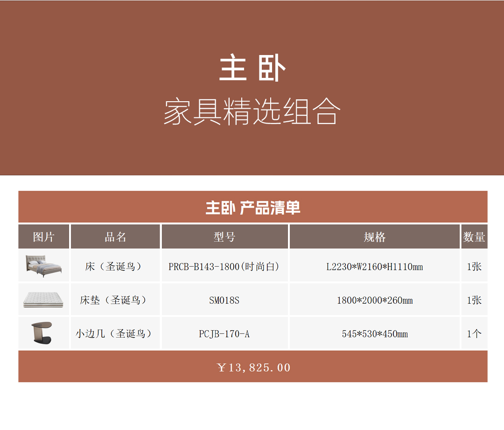504x430 pixels.
Task: Click model PRCB-B143-1800(时尚白)
Action: tap(224, 267)
